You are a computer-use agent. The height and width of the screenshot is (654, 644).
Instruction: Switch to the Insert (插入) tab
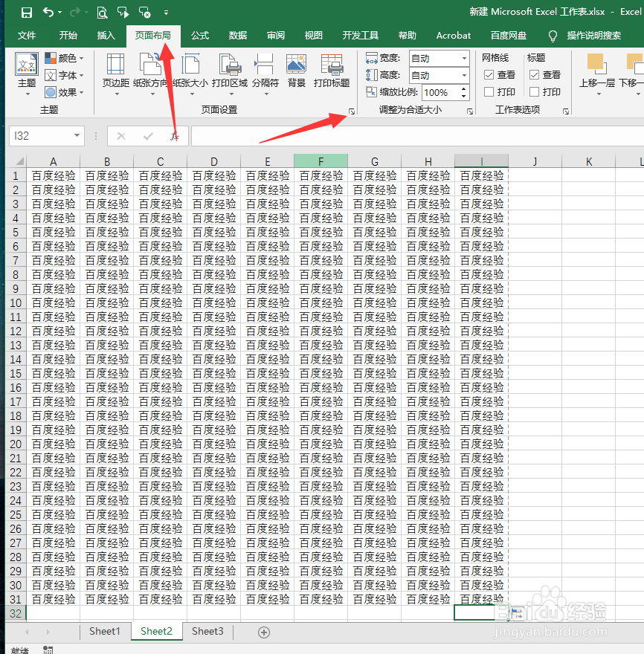click(106, 36)
